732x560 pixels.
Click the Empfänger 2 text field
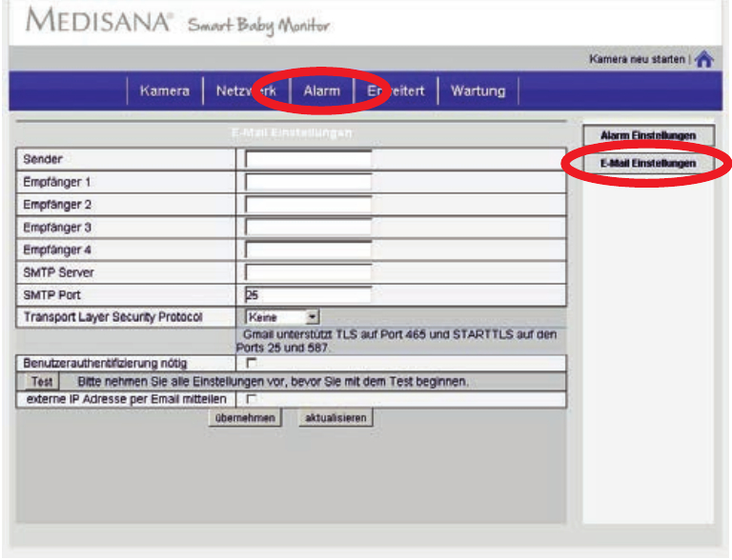tap(308, 204)
